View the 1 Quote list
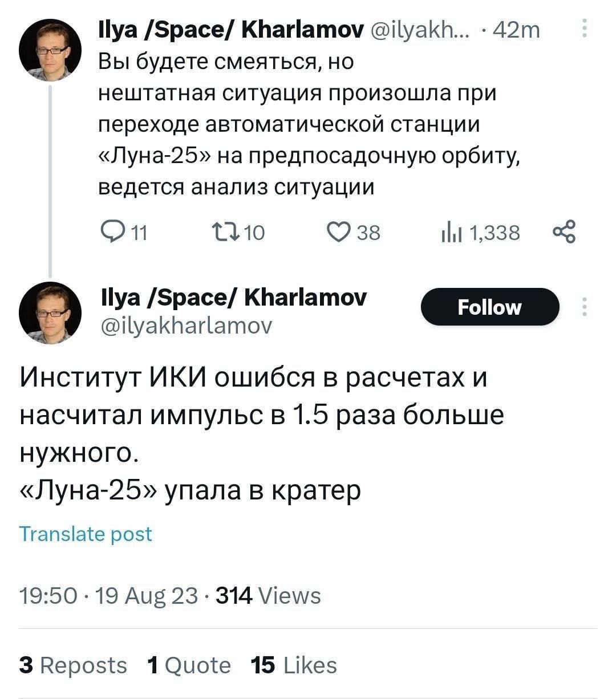This screenshot has height=699, width=616. click(189, 665)
